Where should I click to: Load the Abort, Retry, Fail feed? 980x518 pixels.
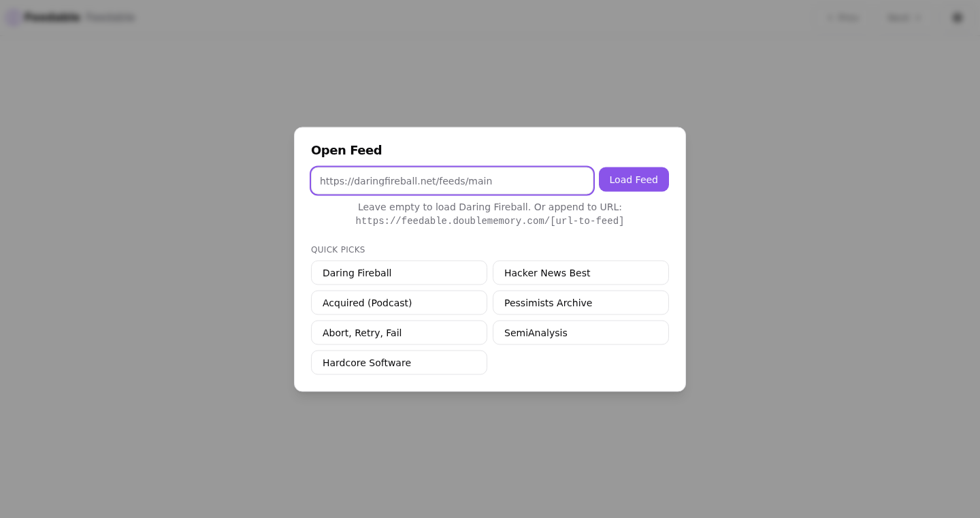(x=399, y=333)
